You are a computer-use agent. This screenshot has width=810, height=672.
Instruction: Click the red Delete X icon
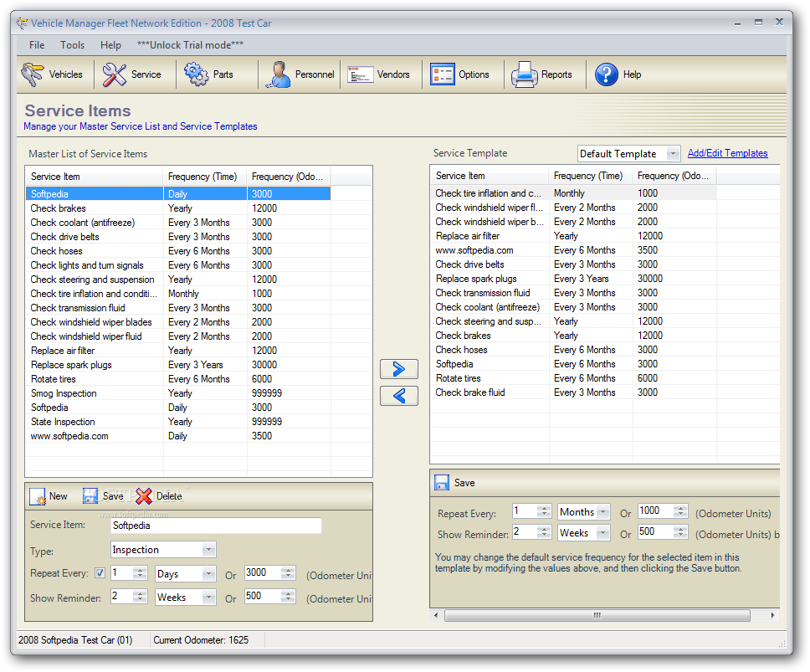point(144,496)
